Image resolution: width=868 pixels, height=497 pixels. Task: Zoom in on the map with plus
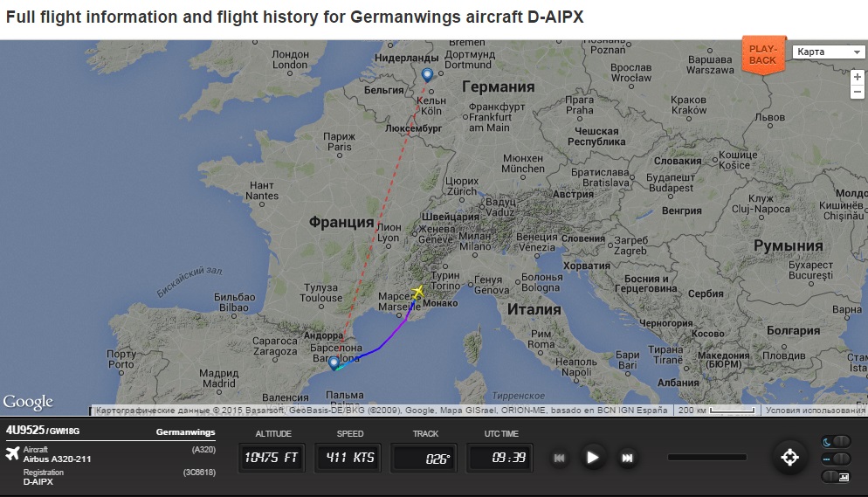tap(857, 77)
